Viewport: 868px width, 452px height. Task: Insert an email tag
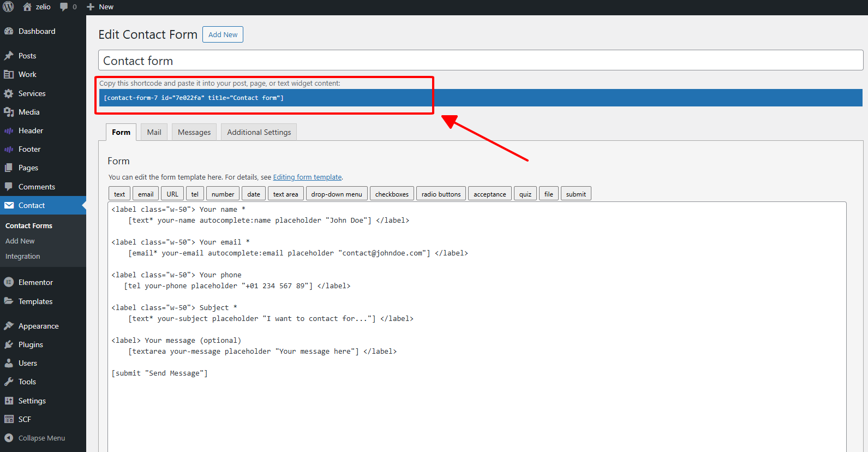pos(146,194)
